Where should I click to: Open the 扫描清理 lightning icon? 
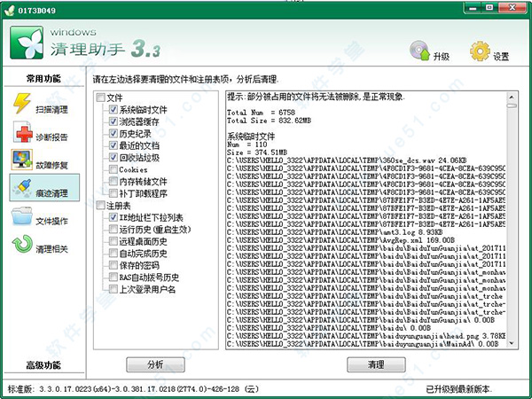point(22,103)
